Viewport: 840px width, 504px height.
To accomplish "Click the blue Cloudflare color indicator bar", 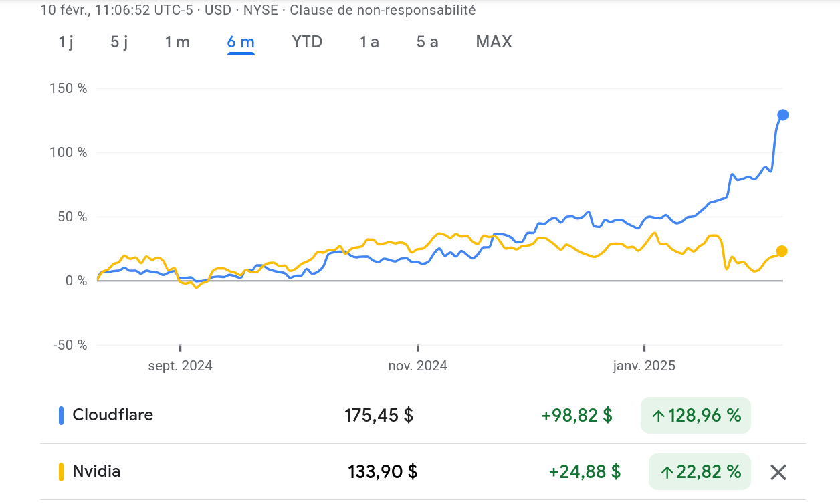I will [61, 415].
